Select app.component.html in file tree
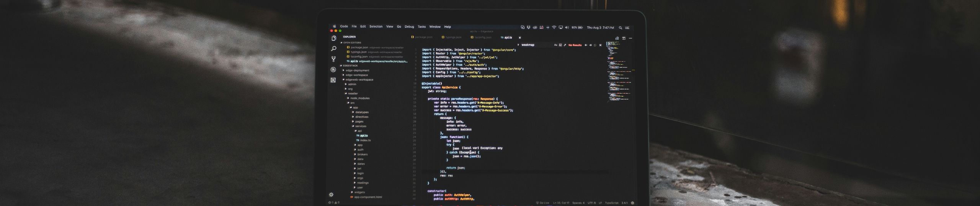The height and width of the screenshot is (206, 980). 366,197
